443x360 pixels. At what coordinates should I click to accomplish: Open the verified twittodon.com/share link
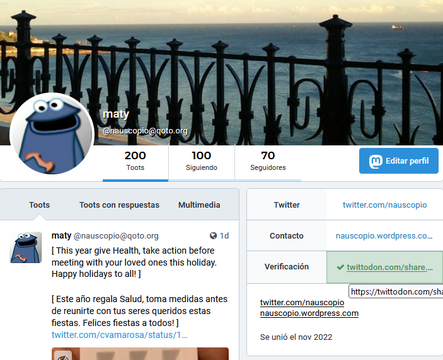coord(390,267)
